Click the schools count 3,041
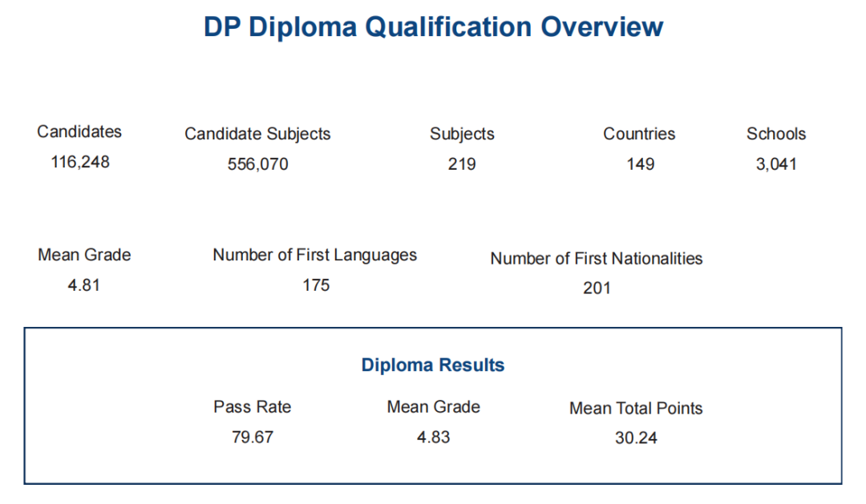The image size is (866, 504). coord(776,164)
